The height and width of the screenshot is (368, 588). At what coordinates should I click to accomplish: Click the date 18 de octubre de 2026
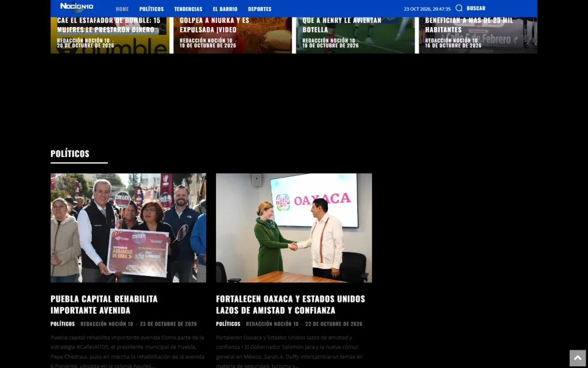click(330, 45)
